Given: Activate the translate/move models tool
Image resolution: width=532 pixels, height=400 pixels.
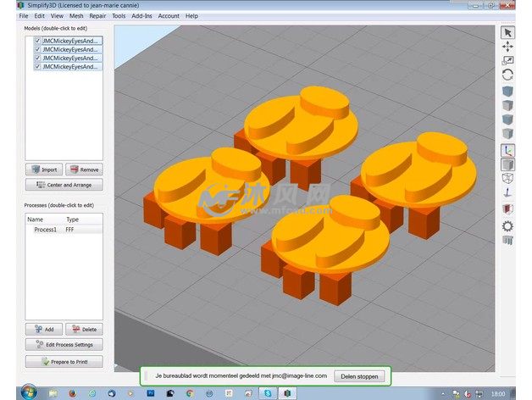Looking at the screenshot, I should [x=507, y=47].
